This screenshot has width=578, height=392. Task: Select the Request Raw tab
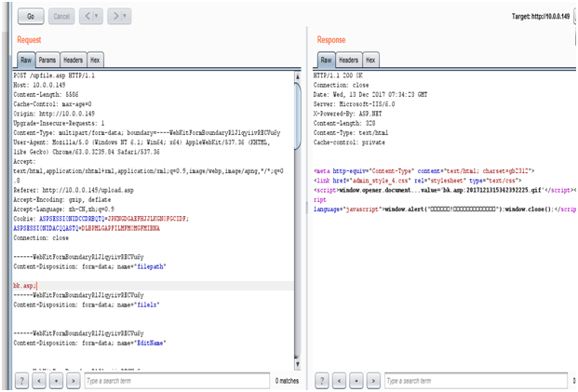26,60
